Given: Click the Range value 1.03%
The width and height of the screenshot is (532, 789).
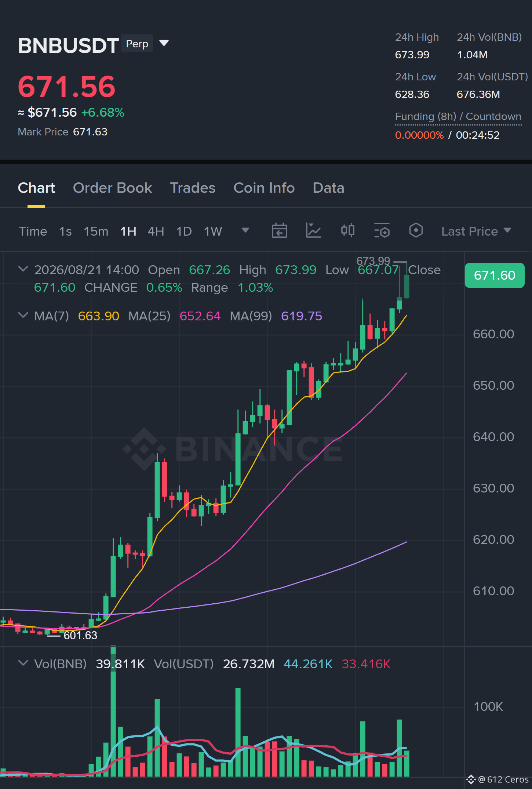Looking at the screenshot, I should [255, 287].
